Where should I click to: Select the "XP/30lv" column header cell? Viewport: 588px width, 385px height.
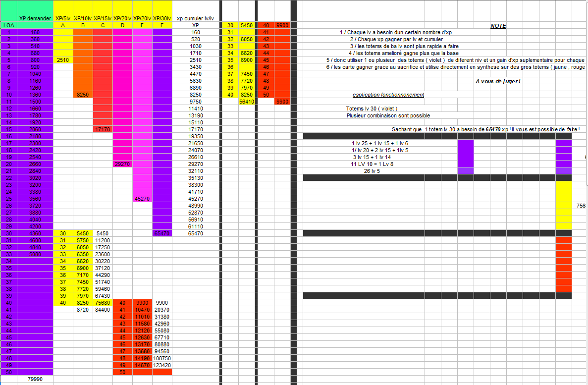[x=162, y=18]
